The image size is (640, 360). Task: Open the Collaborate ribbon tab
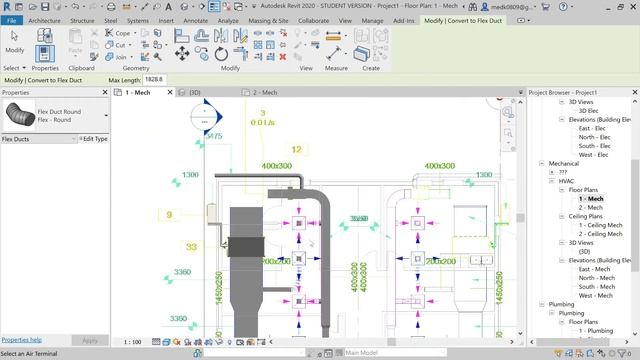313,20
